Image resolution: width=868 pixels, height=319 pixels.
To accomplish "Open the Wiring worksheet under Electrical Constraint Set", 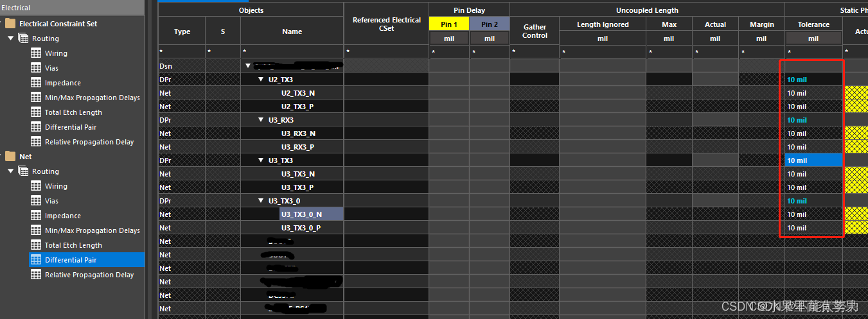I will (56, 53).
